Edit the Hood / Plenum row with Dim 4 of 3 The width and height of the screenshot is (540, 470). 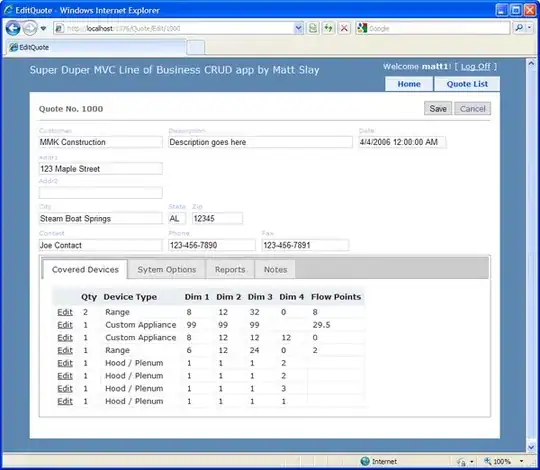65,388
